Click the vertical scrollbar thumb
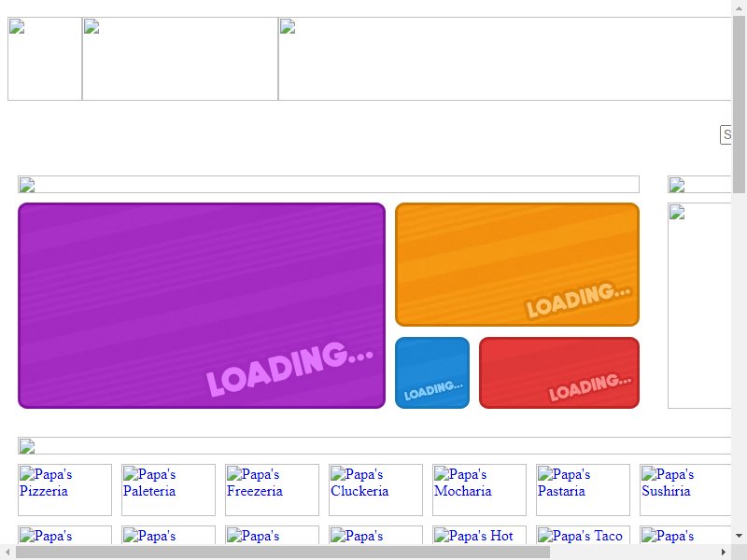 click(x=739, y=105)
